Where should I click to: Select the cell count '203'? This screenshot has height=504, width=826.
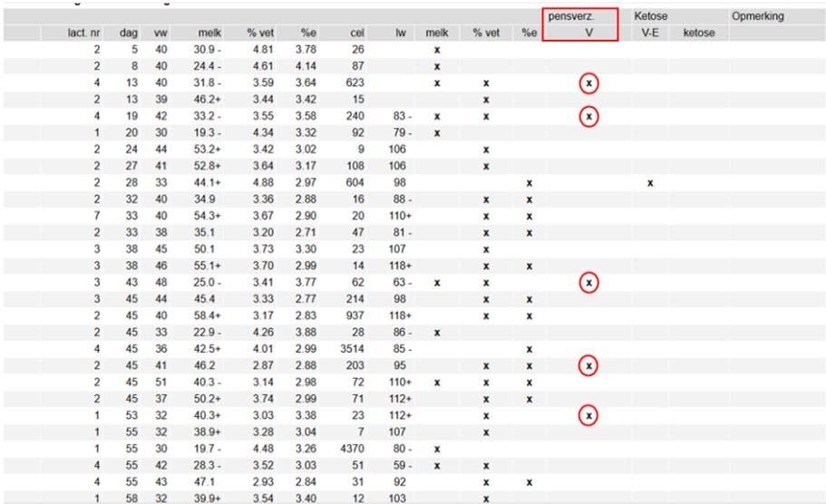click(x=355, y=365)
